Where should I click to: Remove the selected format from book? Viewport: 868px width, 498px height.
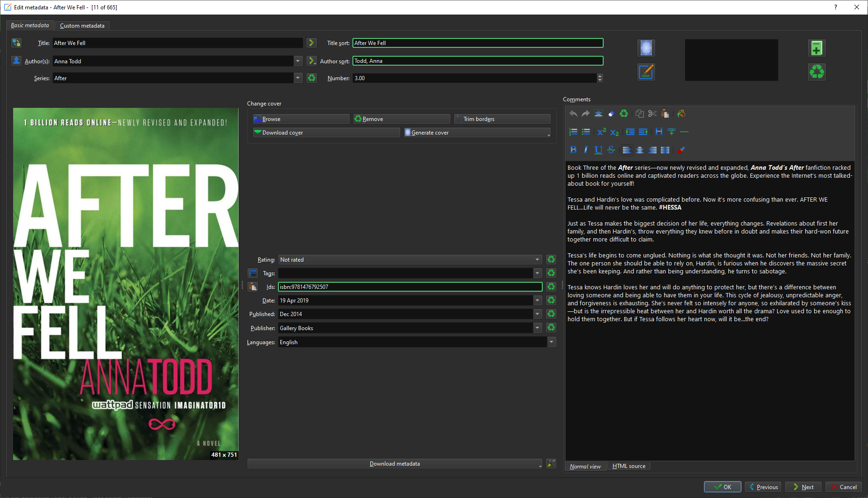[816, 72]
